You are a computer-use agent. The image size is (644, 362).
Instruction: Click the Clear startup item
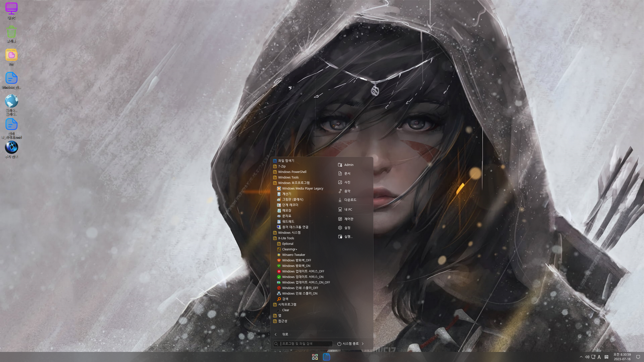pyautogui.click(x=283, y=310)
